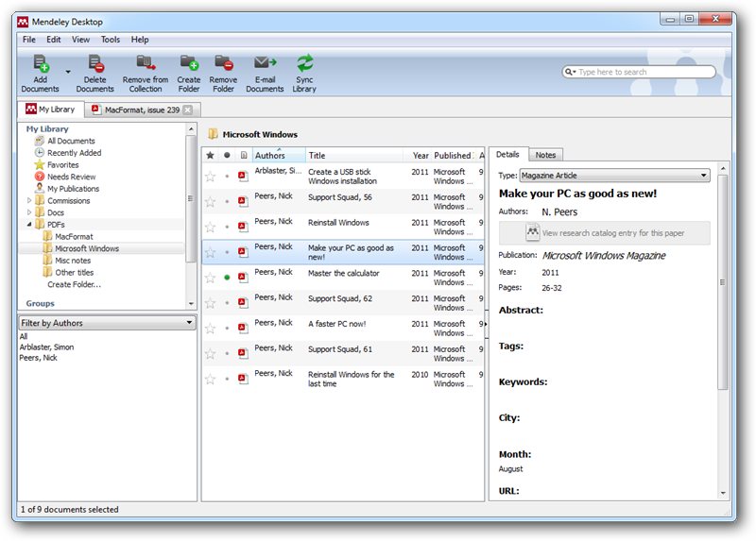Star the Create a USB stick document
The width and height of the screenshot is (756, 541).
(210, 177)
